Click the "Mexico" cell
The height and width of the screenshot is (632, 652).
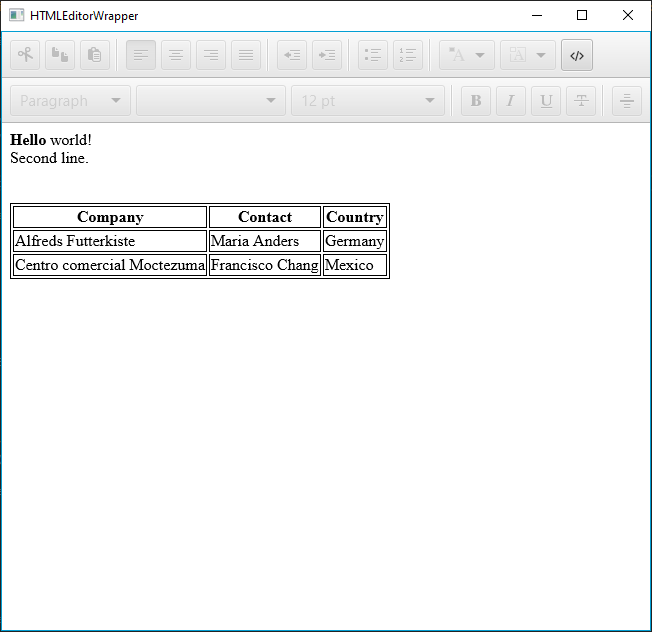(x=355, y=265)
